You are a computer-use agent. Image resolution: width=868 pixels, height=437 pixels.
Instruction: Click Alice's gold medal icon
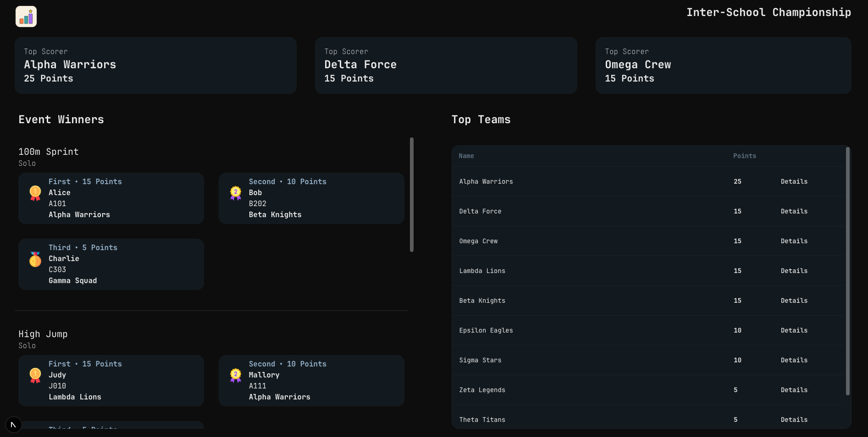click(x=35, y=193)
